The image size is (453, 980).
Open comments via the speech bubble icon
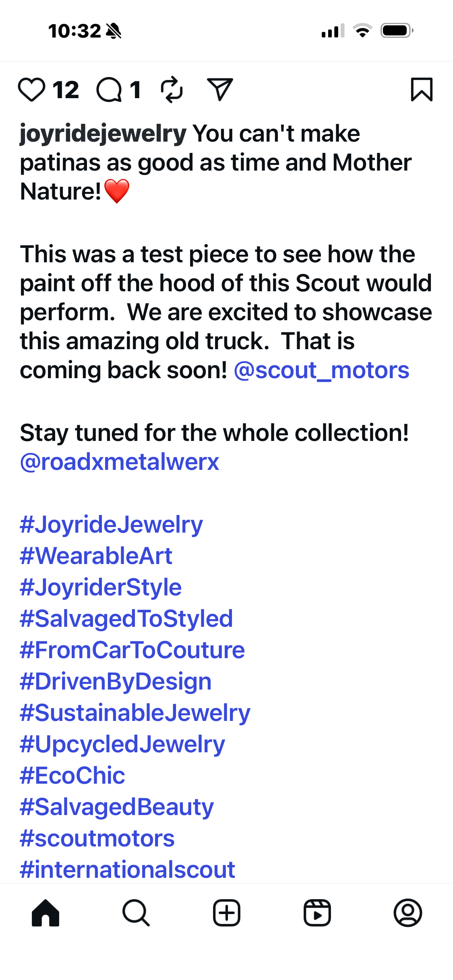pyautogui.click(x=109, y=89)
